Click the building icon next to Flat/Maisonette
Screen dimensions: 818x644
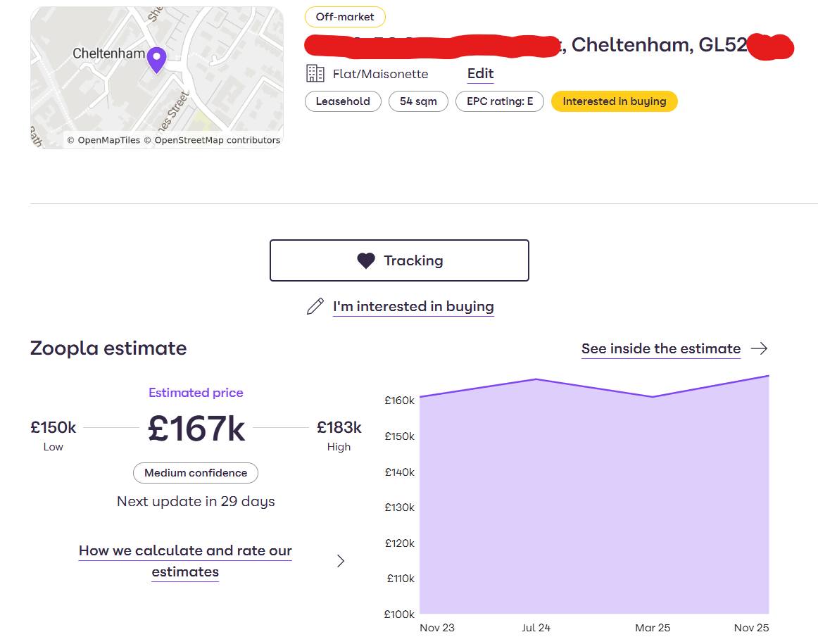tap(315, 73)
